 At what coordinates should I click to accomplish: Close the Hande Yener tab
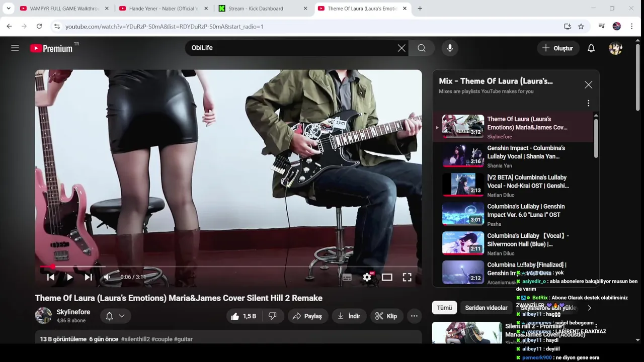click(x=206, y=9)
